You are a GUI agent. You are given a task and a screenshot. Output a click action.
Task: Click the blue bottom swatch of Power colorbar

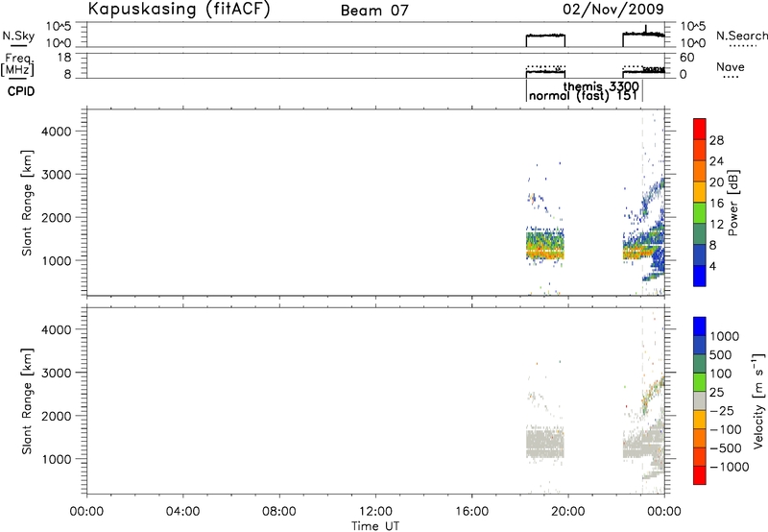point(700,277)
